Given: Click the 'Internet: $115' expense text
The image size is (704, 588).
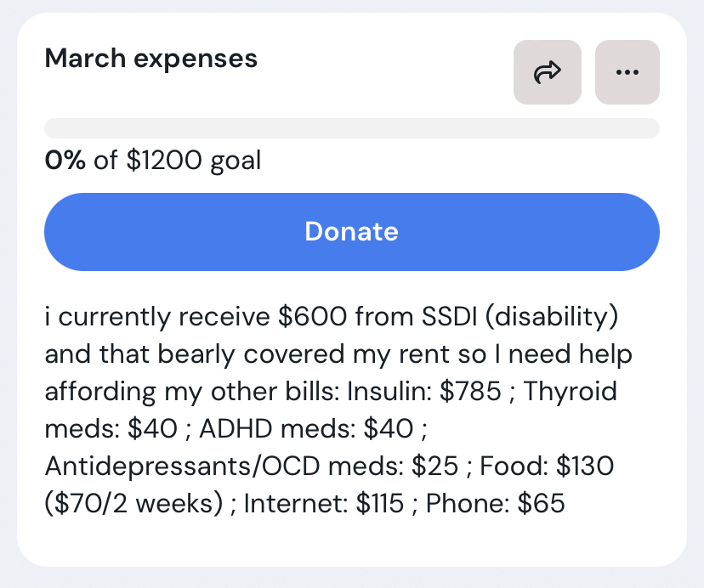Looking at the screenshot, I should tap(323, 504).
